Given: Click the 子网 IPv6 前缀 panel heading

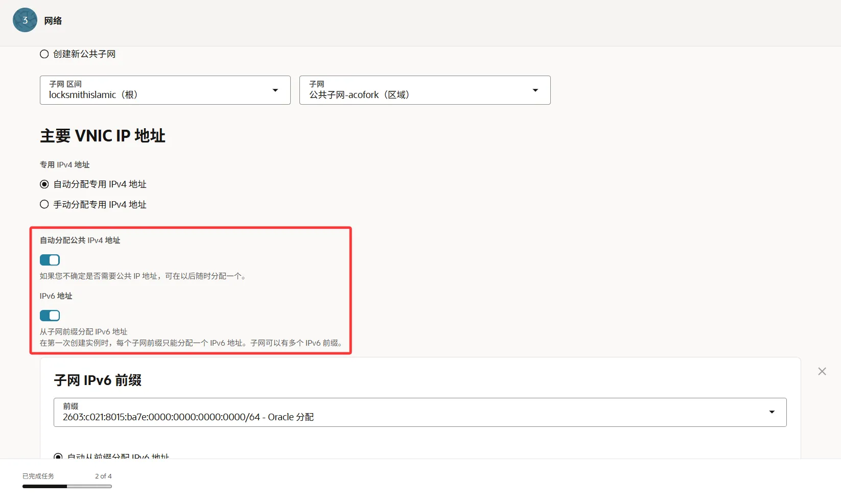Looking at the screenshot, I should pyautogui.click(x=98, y=380).
